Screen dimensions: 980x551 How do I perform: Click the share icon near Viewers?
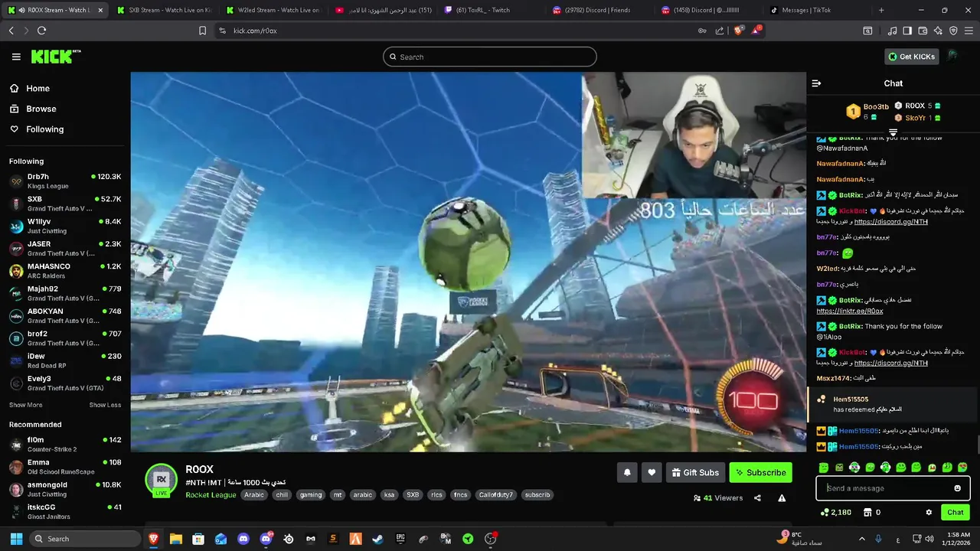click(757, 498)
